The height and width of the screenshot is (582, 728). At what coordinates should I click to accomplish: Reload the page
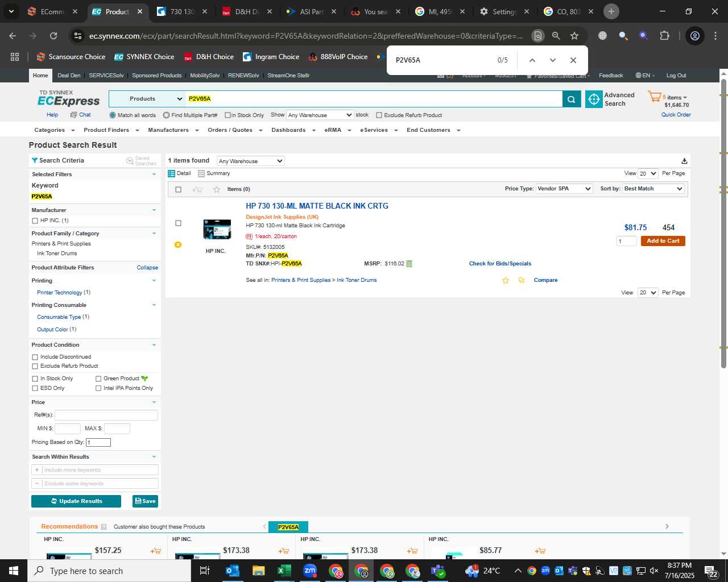(53, 36)
